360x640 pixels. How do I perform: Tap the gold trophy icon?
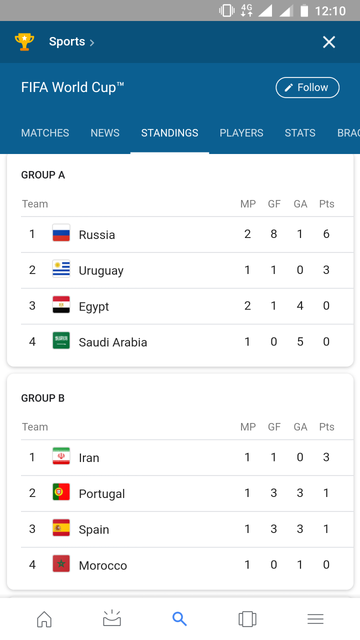pyautogui.click(x=24, y=42)
